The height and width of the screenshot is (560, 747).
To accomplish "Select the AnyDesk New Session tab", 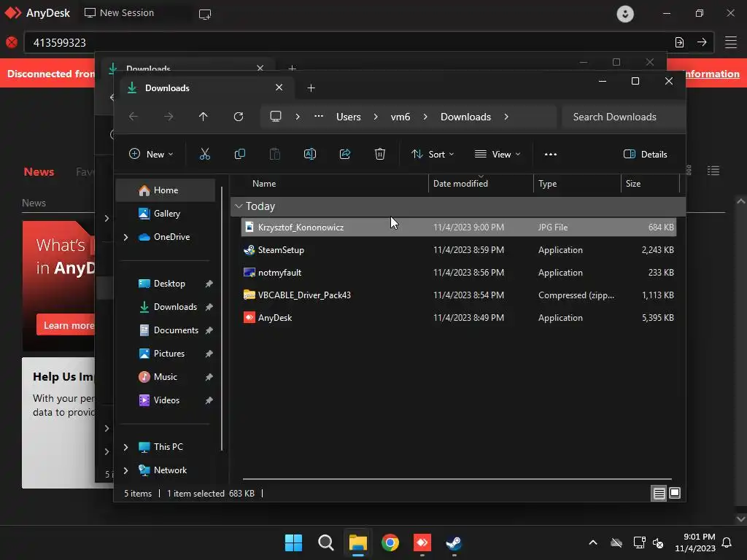I will tap(120, 13).
